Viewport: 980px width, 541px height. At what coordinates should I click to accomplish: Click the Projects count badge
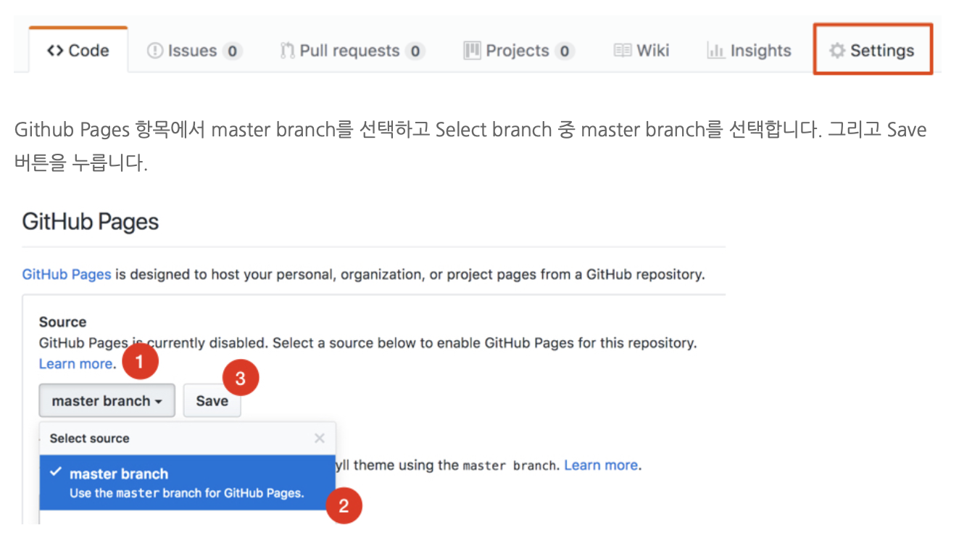(565, 51)
